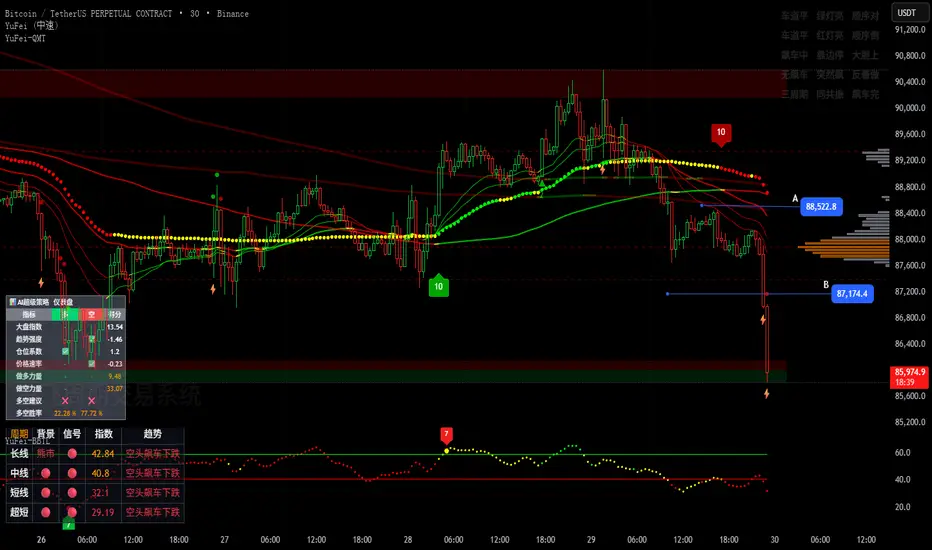
Task: Click the green 多 column header
Action: click(65, 315)
